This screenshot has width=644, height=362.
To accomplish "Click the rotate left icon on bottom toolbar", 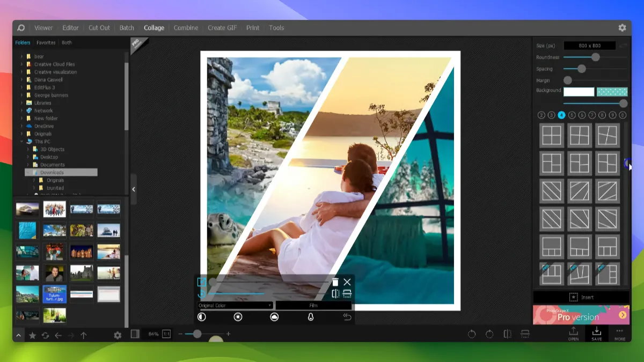I will (472, 334).
